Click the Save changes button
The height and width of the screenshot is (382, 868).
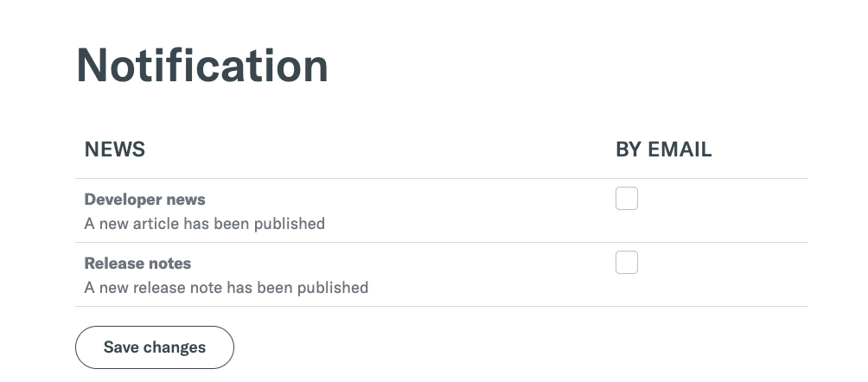click(155, 347)
